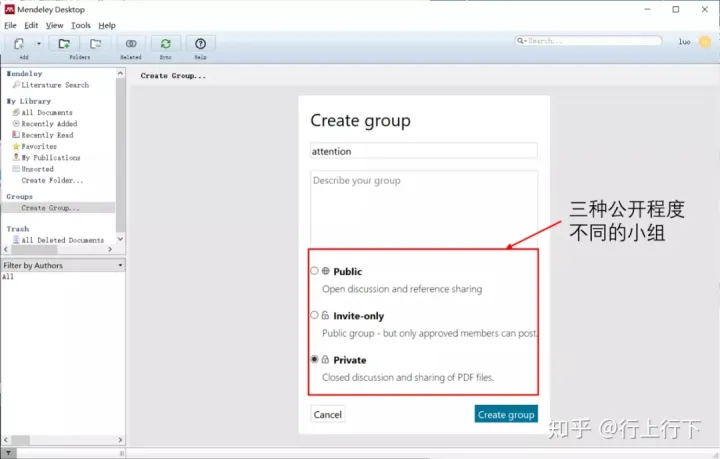Click the Related documents toolbar icon
This screenshot has width=720, height=459.
[x=131, y=44]
